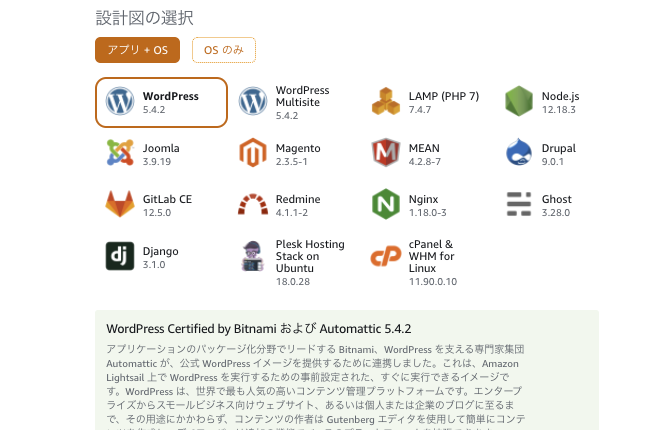This screenshot has width=671, height=430.
Task: Switch to the OS のみ option
Action: (224, 50)
